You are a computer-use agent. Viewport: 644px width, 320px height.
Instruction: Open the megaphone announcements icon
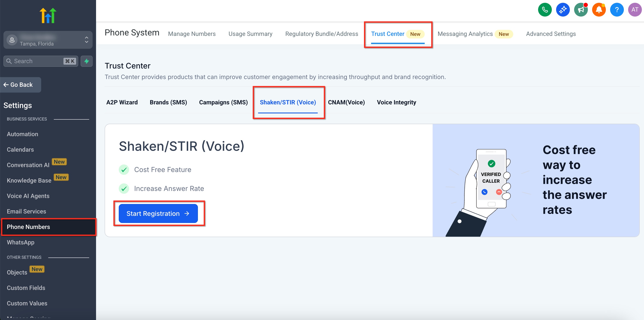pos(581,10)
